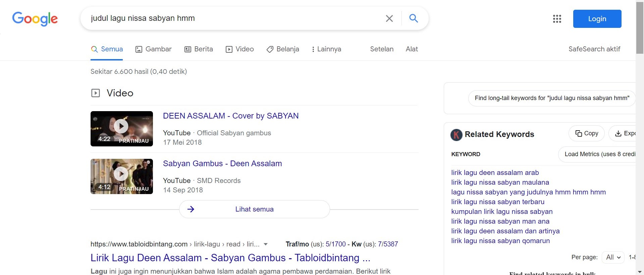Image resolution: width=644 pixels, height=275 pixels.
Task: Open the Belanja shopping tab
Action: [x=283, y=49]
